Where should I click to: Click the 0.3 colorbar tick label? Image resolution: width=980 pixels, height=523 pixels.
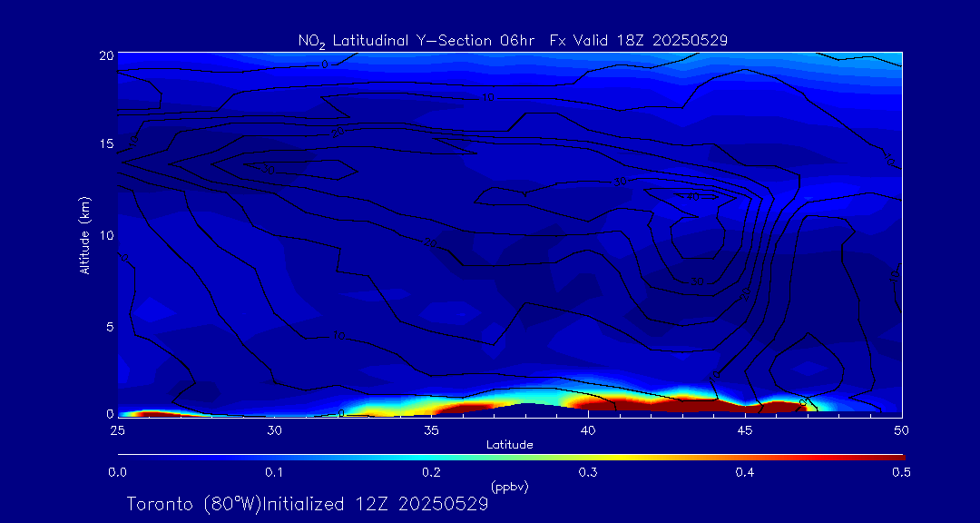(x=588, y=472)
